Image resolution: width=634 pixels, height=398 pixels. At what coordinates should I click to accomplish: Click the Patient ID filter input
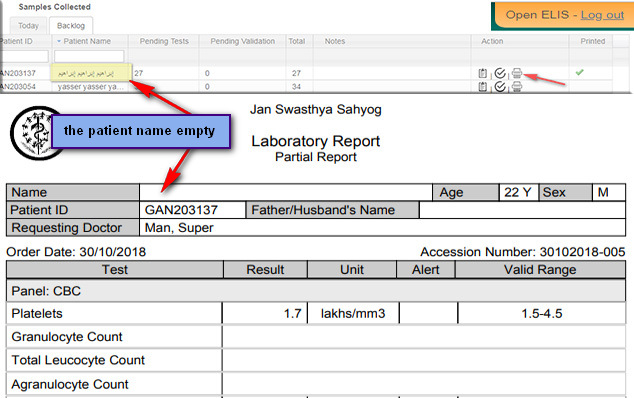pyautogui.click(x=24, y=56)
